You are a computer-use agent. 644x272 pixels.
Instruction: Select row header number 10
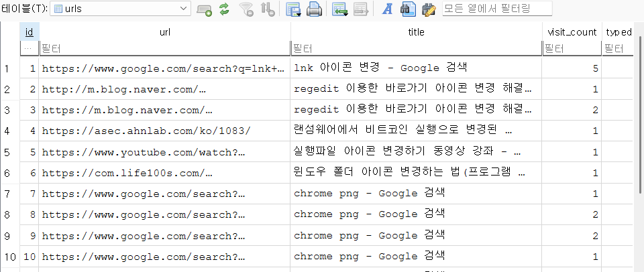10,257
